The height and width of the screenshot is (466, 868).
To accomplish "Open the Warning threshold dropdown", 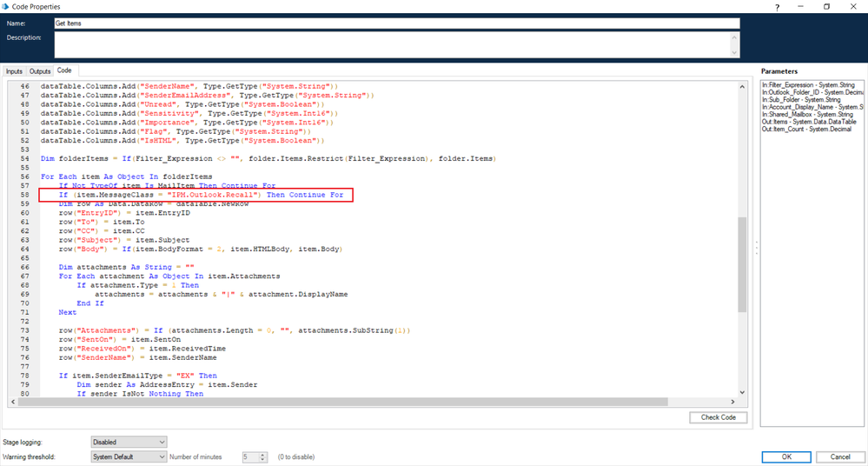I will 129,456.
